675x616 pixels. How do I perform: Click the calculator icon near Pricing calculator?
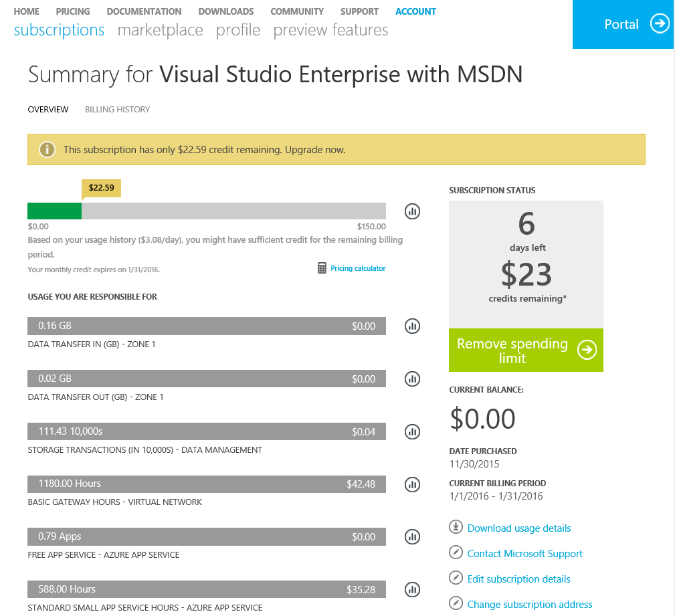[x=322, y=268]
